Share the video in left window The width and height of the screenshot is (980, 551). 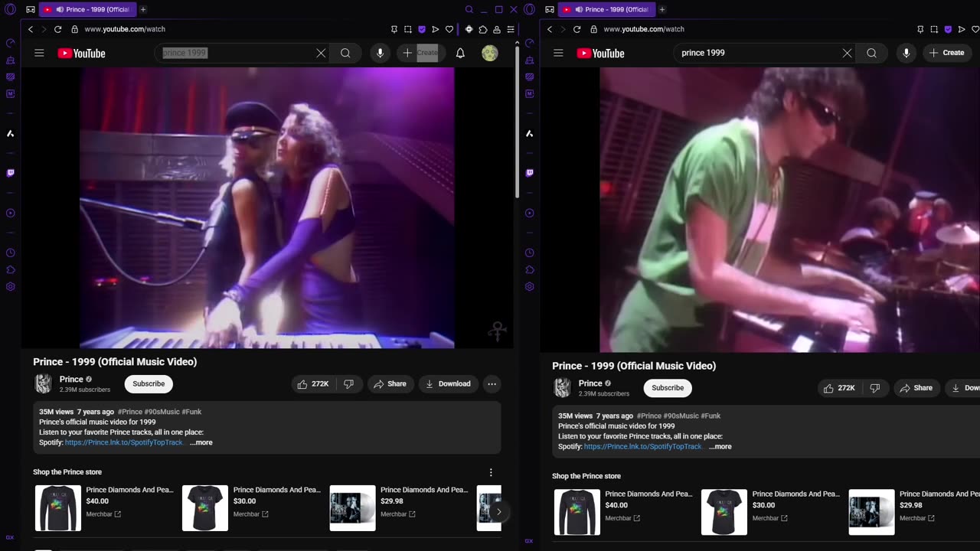390,384
